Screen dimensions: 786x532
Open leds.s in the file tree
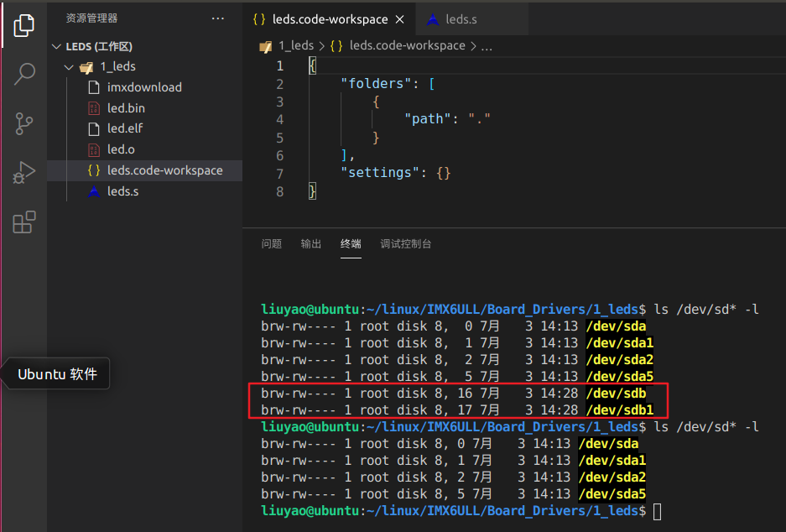[x=144, y=191]
